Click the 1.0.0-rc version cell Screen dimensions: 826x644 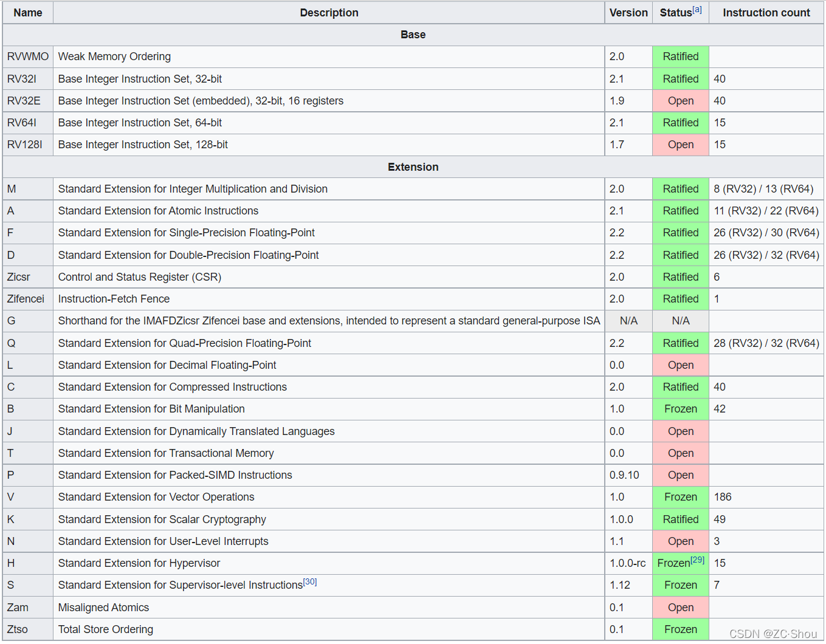tap(628, 563)
